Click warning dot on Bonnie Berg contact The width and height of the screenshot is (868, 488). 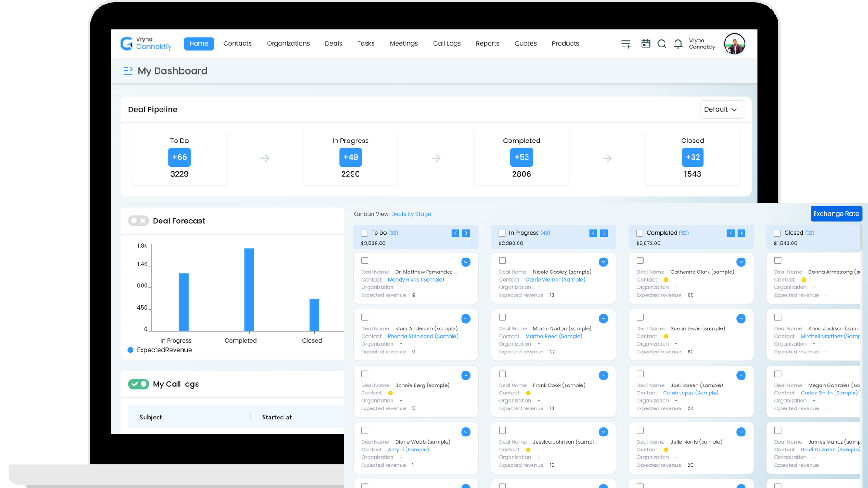coord(391,393)
